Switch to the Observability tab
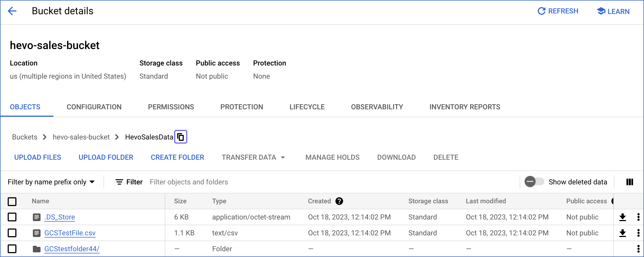The width and height of the screenshot is (644, 257). [x=377, y=107]
